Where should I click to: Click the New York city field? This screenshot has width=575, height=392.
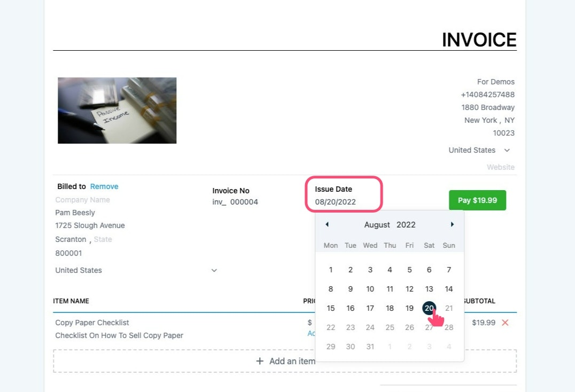click(480, 120)
